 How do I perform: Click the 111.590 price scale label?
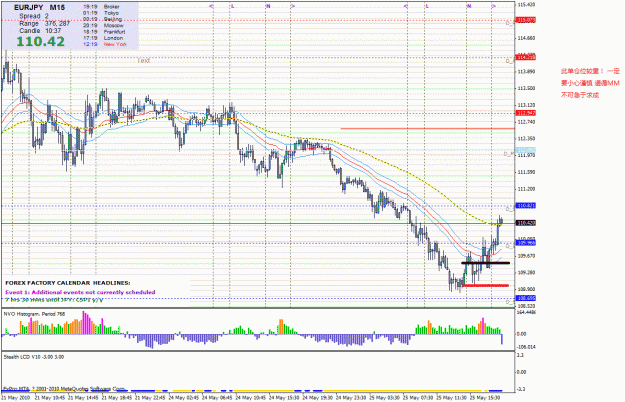click(x=526, y=172)
